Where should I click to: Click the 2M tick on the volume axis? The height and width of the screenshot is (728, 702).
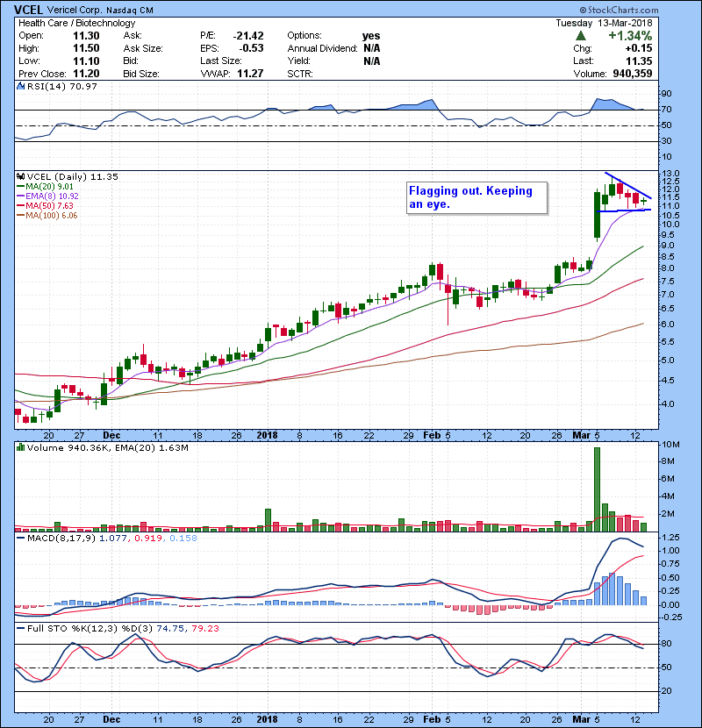[x=668, y=513]
